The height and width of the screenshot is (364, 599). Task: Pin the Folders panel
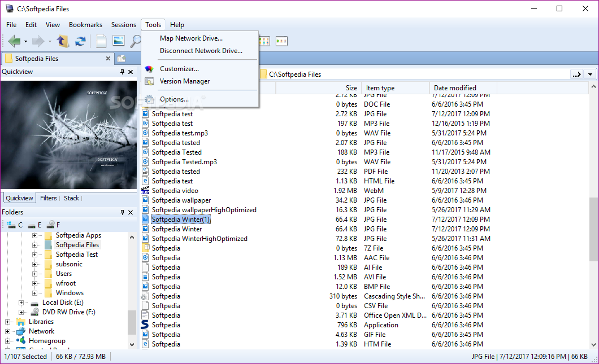(x=122, y=212)
